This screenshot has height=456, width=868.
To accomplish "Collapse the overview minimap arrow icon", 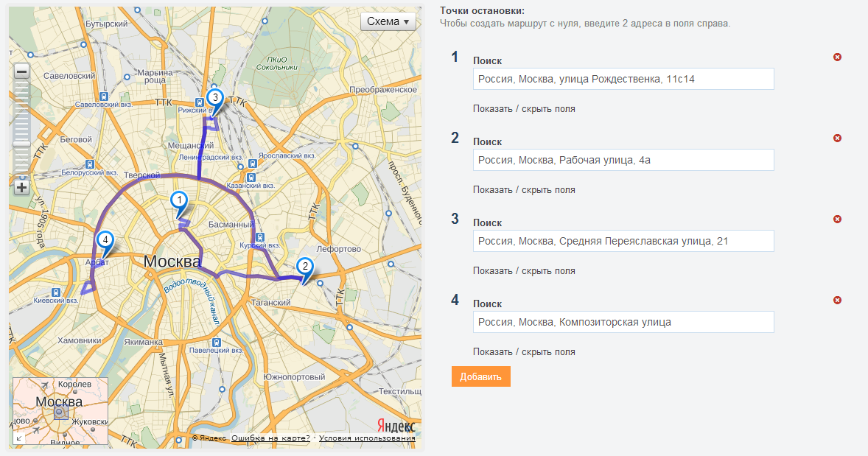I will pos(19,438).
